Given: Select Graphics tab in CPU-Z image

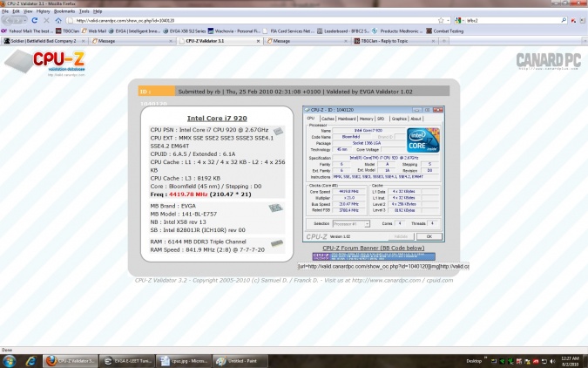Looking at the screenshot, I should click(x=399, y=119).
